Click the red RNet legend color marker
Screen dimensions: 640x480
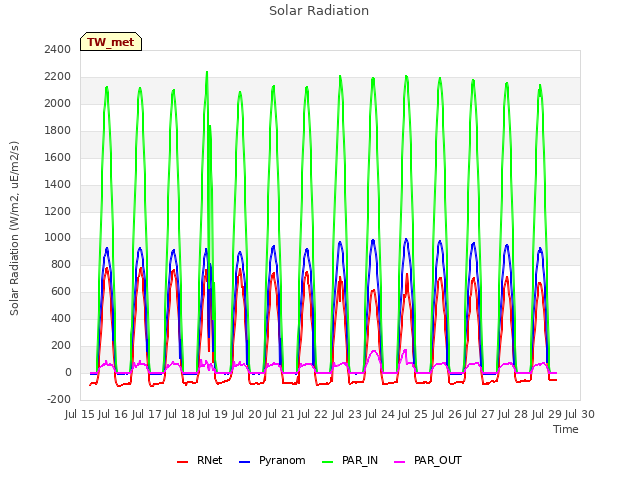182,462
